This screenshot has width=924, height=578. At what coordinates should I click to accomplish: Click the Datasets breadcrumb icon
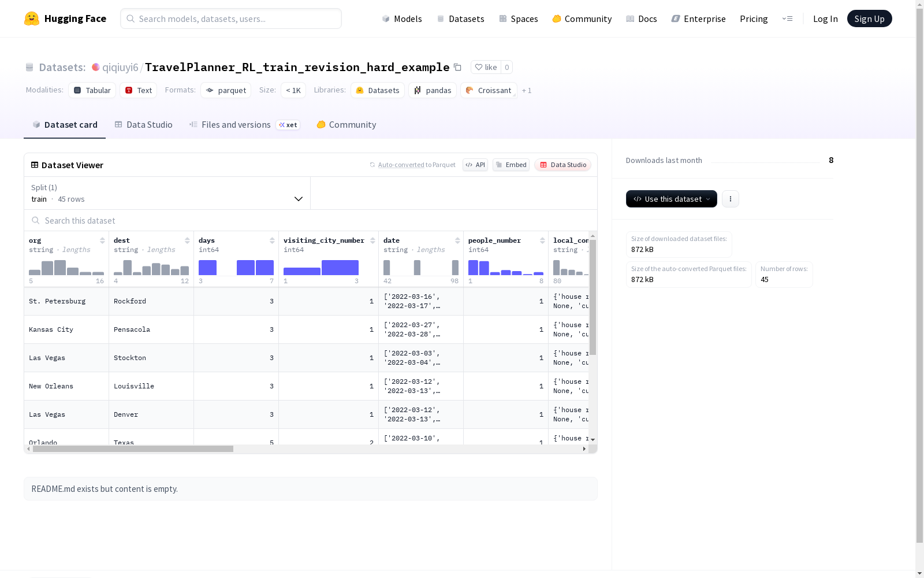point(29,67)
